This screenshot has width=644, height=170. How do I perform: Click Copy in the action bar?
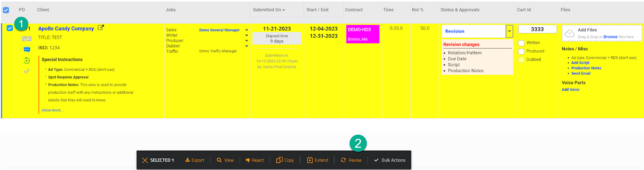[285, 160]
